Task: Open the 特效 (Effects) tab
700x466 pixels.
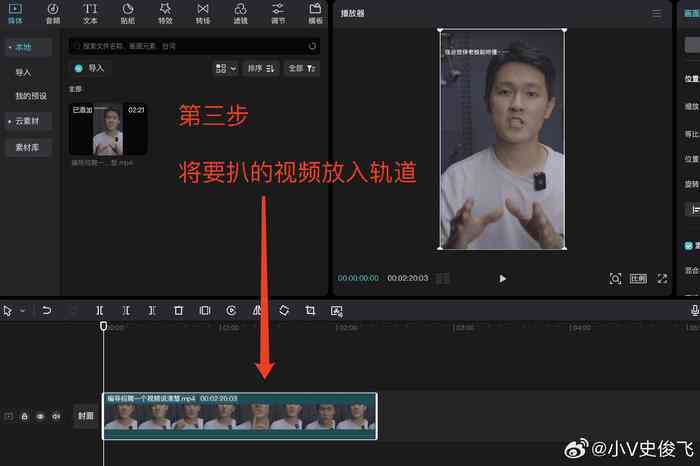Action: click(x=165, y=13)
